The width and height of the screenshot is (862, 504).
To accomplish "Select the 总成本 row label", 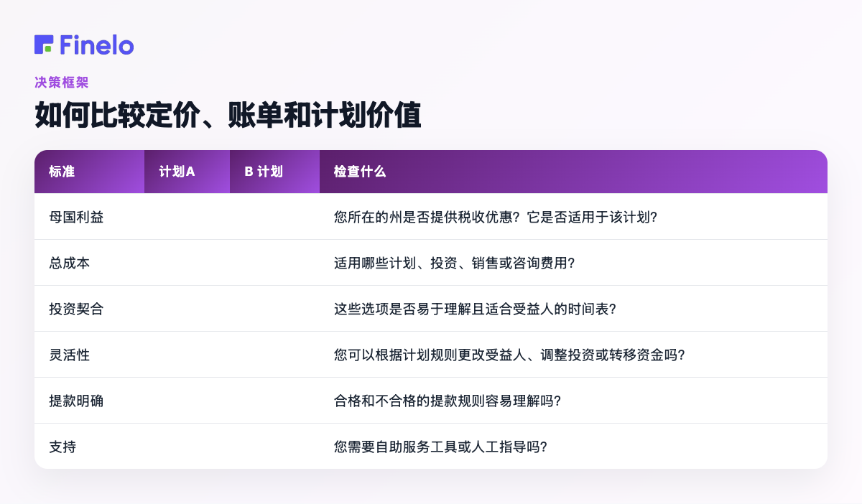I will coord(69,263).
